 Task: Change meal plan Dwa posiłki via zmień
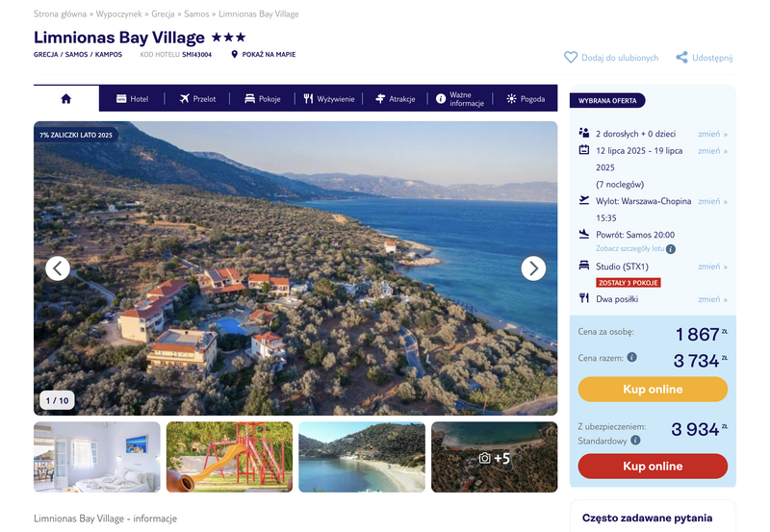coord(712,299)
